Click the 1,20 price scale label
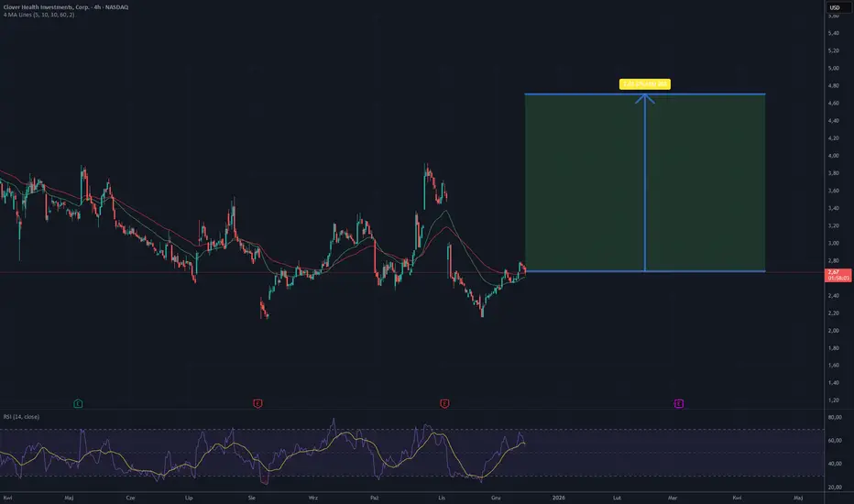The image size is (854, 504). tap(835, 400)
